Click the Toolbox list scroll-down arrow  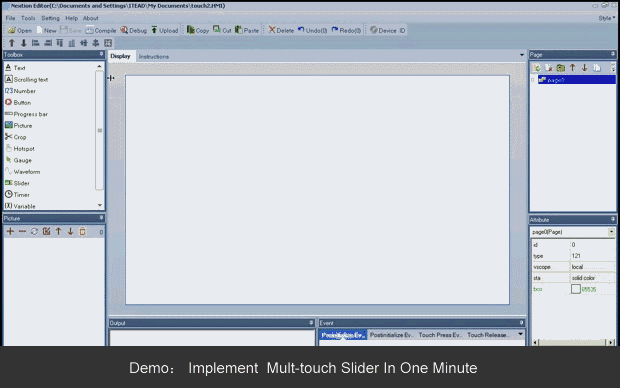(100, 205)
